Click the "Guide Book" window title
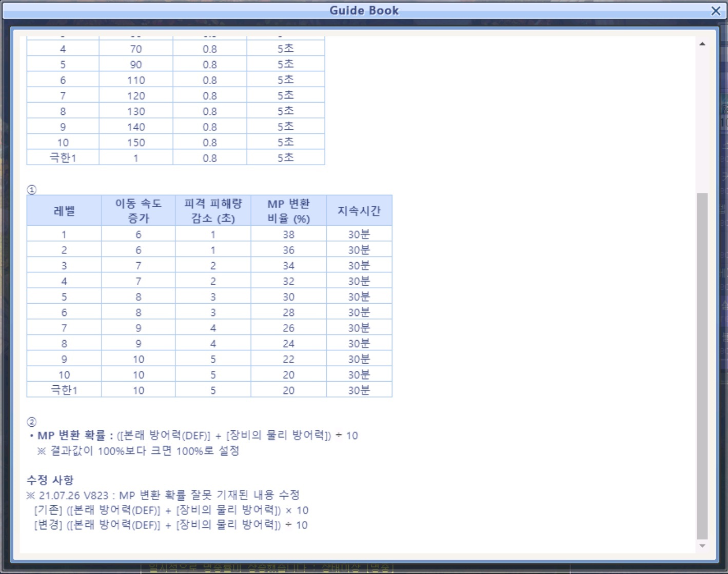The height and width of the screenshot is (574, 728). tap(364, 10)
